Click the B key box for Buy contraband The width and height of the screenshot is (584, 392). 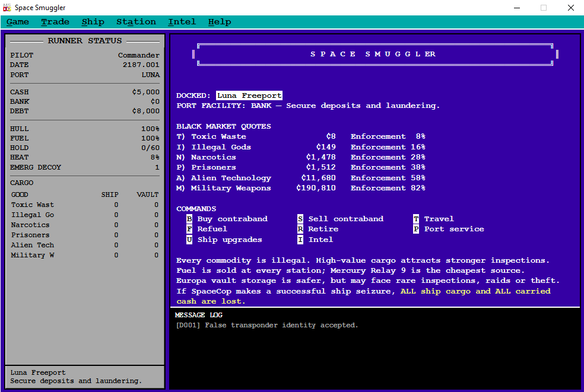tap(189, 218)
